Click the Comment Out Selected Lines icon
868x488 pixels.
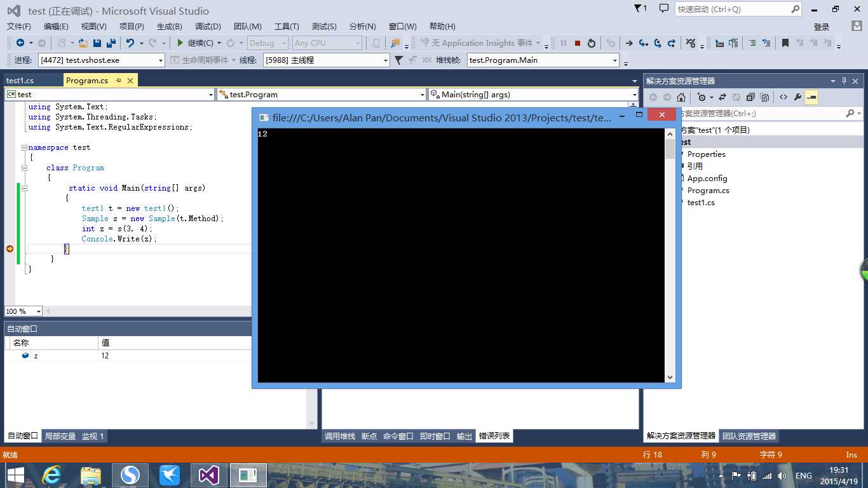[x=752, y=43]
